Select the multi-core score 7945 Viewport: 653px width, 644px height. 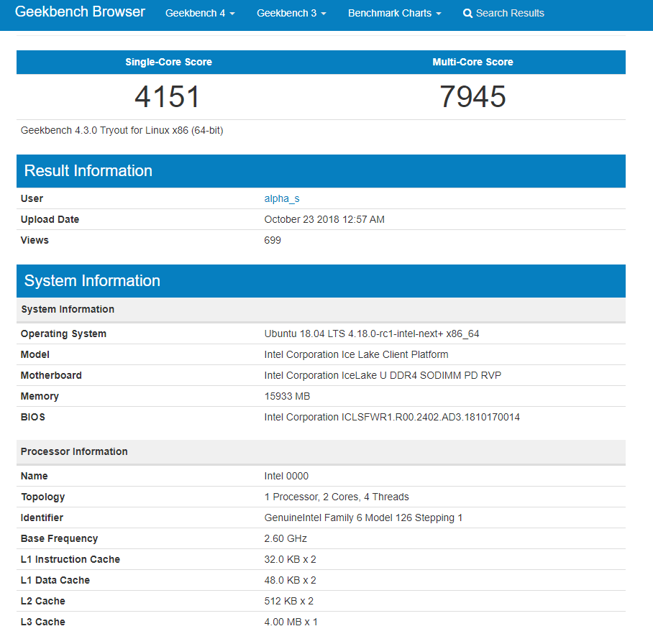[472, 96]
